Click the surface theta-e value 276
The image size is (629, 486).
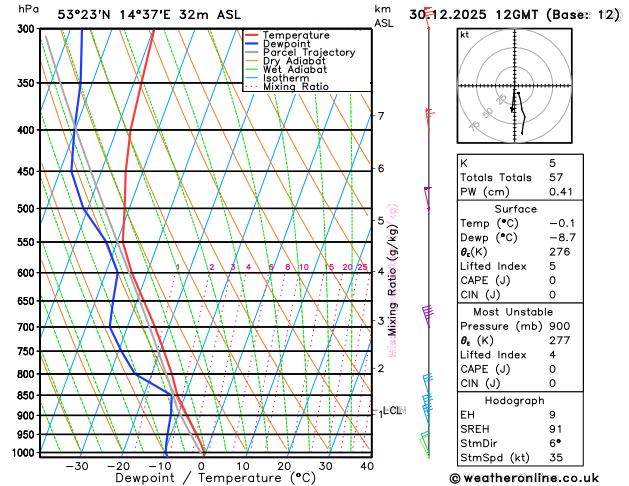(560, 252)
